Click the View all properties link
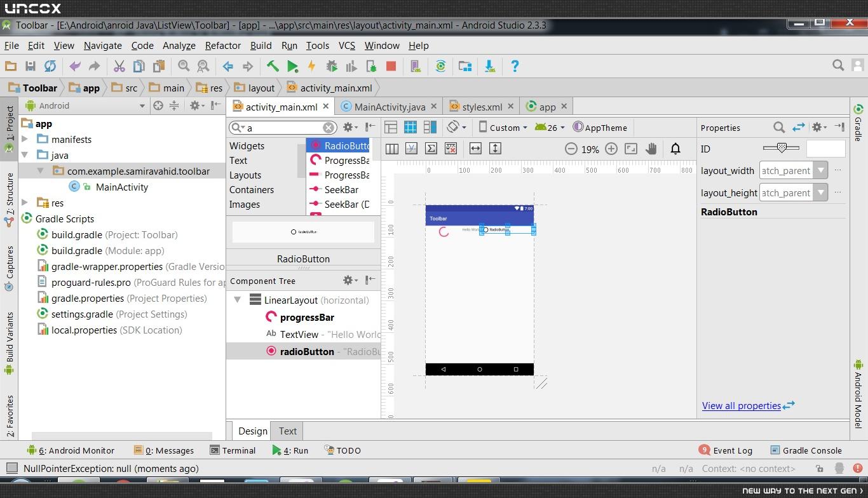Image resolution: width=868 pixels, height=498 pixels. [x=742, y=405]
